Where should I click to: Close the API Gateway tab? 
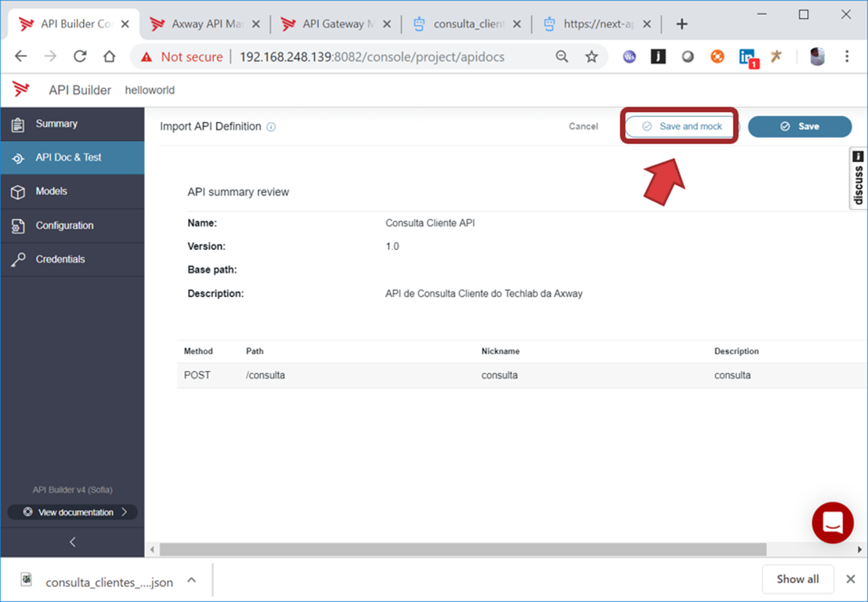387,24
